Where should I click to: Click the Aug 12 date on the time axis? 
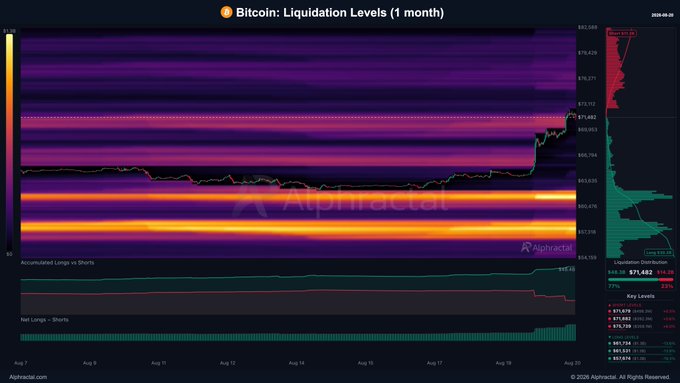tap(228, 363)
